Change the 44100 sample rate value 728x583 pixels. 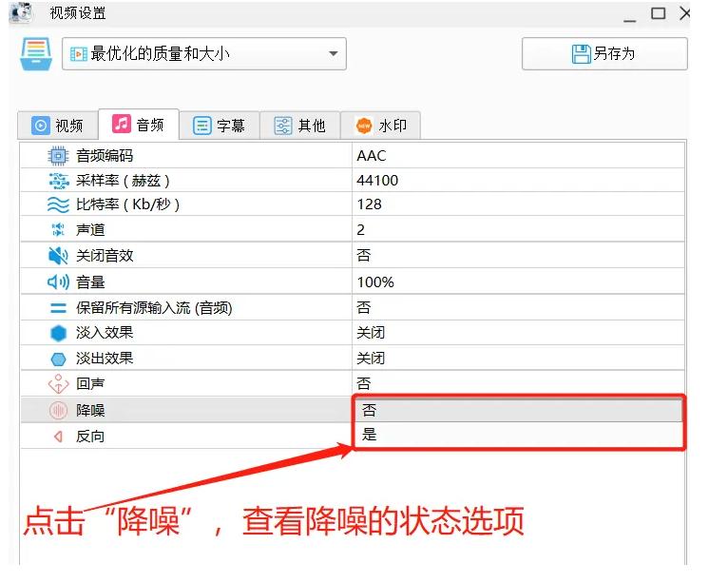coord(518,181)
